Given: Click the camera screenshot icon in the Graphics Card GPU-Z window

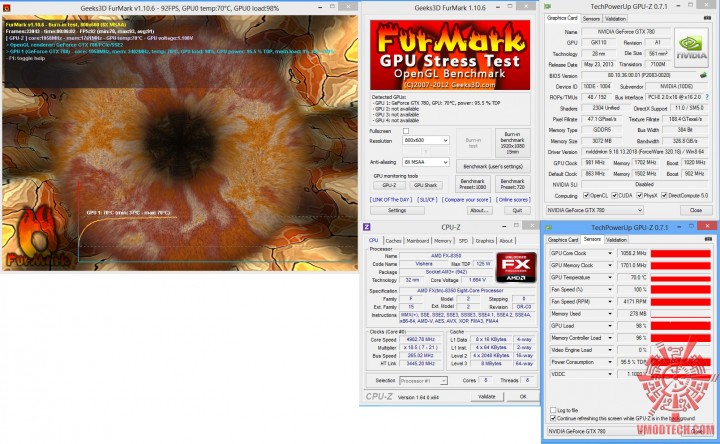Looking at the screenshot, I should 707,18.
